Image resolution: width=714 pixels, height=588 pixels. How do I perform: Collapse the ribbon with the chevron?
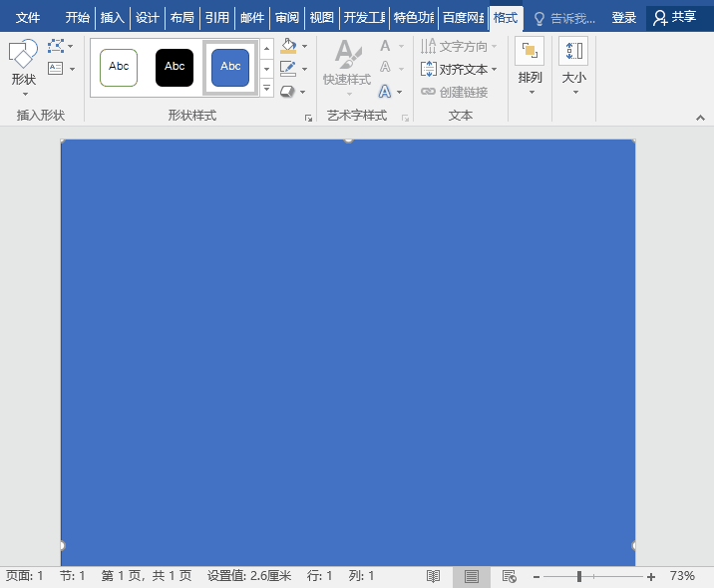(700, 118)
